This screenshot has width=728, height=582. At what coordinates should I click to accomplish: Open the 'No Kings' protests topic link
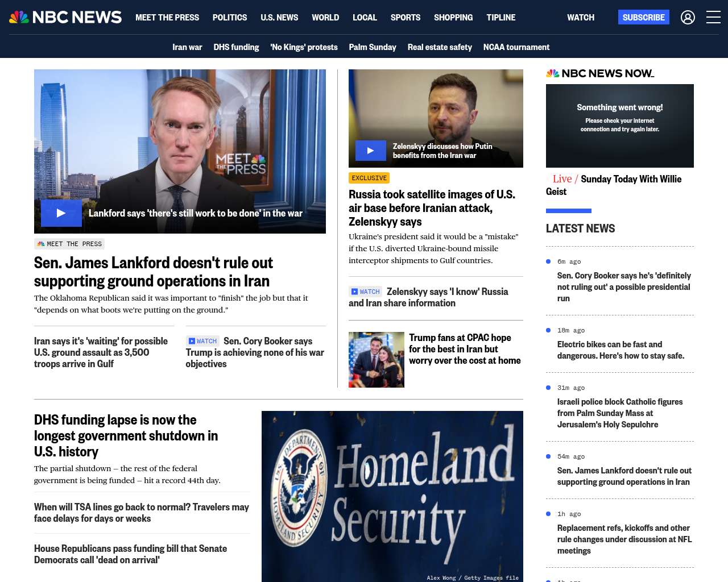304,47
